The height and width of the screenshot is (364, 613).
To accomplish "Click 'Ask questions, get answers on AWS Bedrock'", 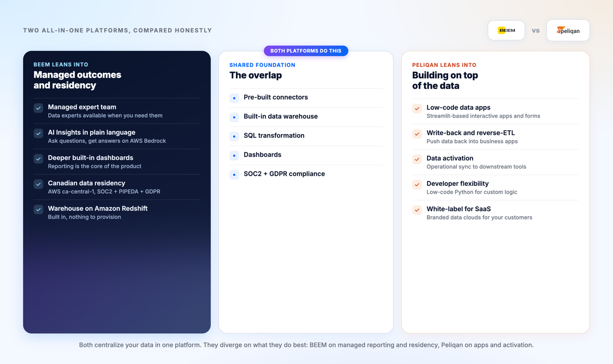I will coord(107,141).
